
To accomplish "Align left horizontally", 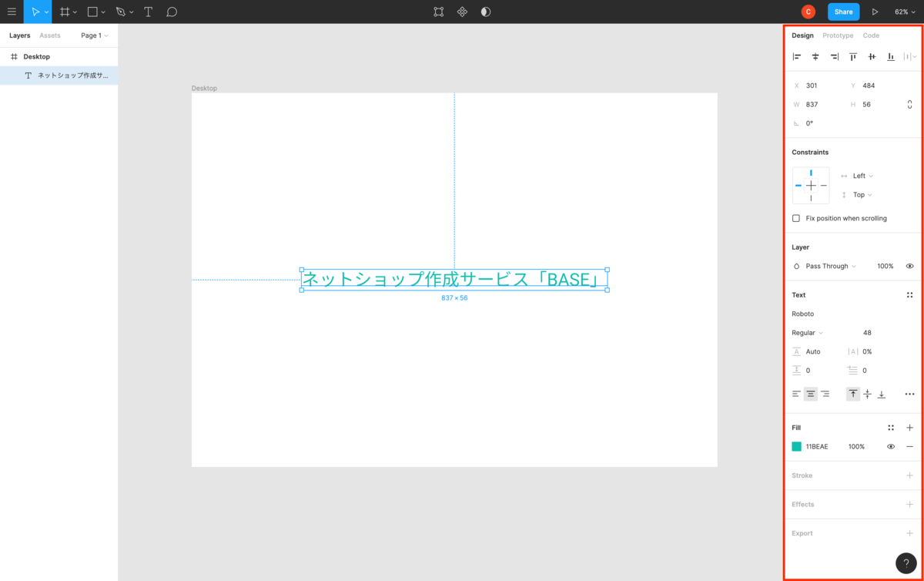I will pos(797,56).
